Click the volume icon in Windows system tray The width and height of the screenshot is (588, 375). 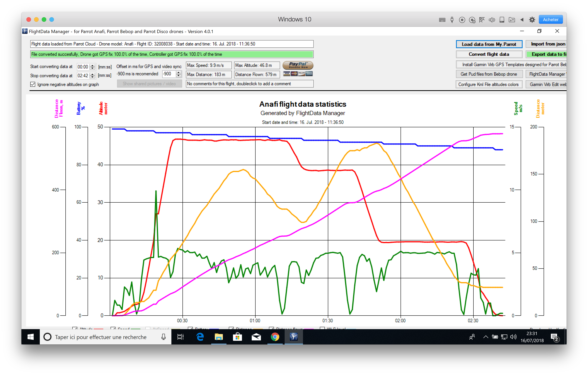(513, 337)
